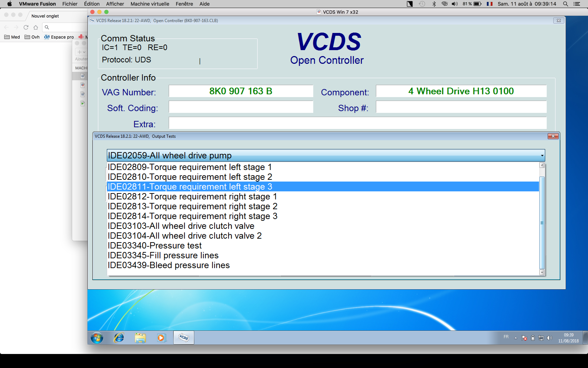
Task: Click the Show Desktop strip on taskbar
Action: point(585,338)
